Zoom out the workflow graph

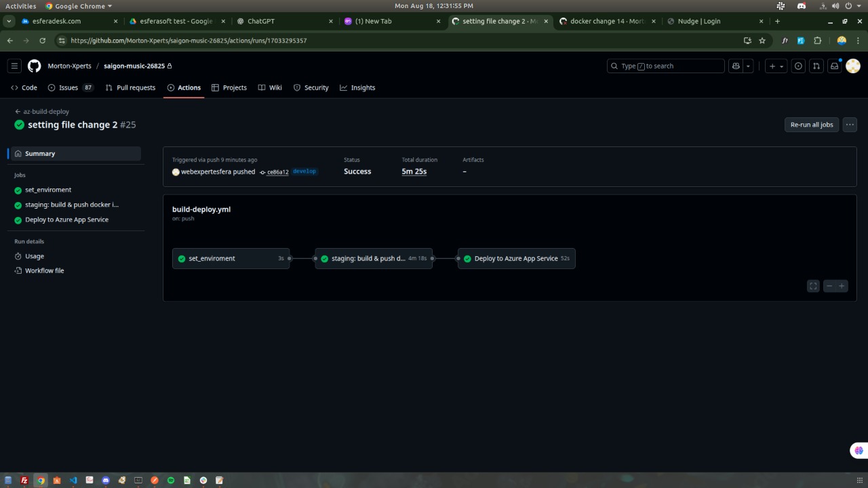829,286
